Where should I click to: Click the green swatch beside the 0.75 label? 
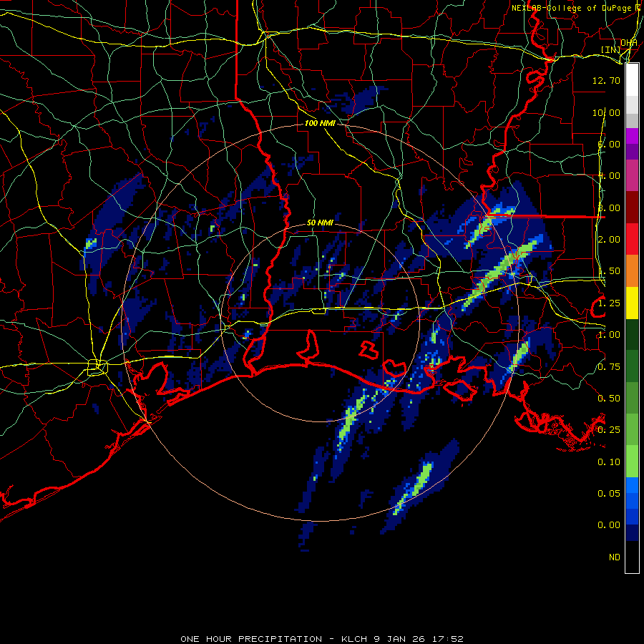pos(632,366)
